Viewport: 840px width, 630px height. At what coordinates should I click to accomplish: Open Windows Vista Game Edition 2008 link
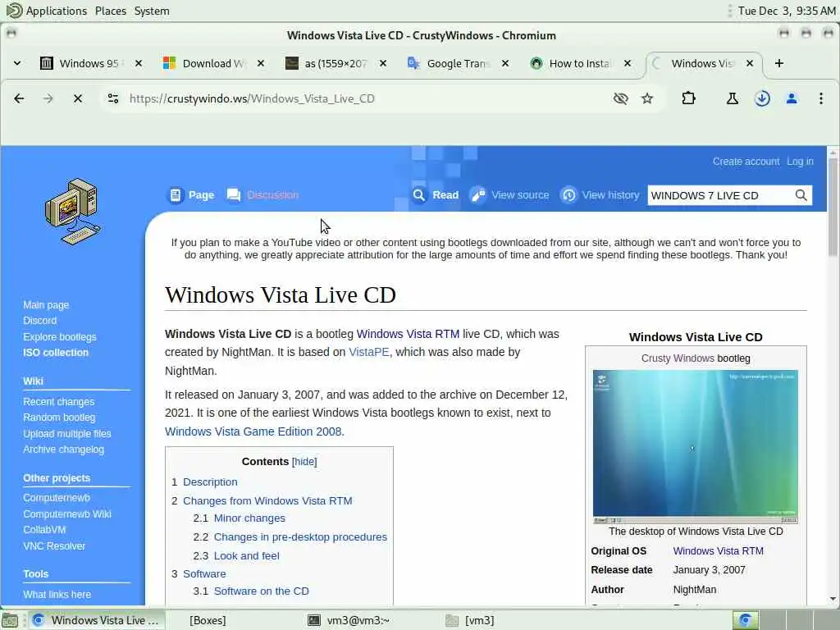click(253, 431)
